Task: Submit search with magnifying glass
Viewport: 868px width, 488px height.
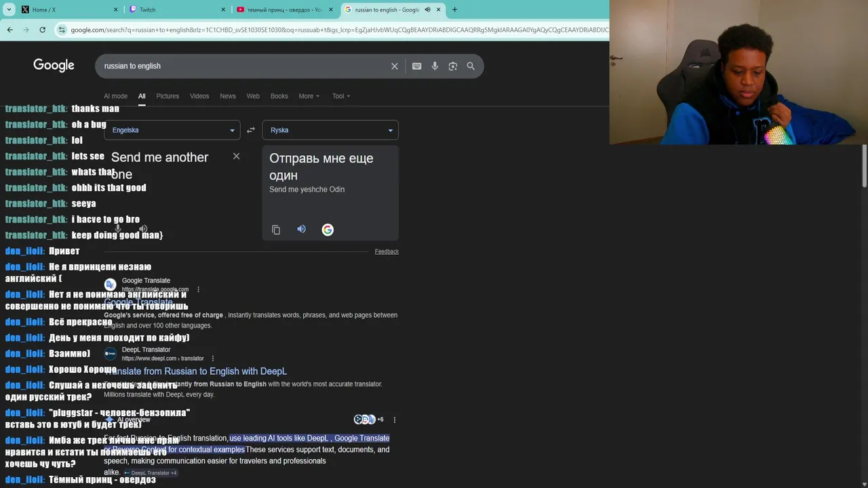Action: tap(471, 66)
